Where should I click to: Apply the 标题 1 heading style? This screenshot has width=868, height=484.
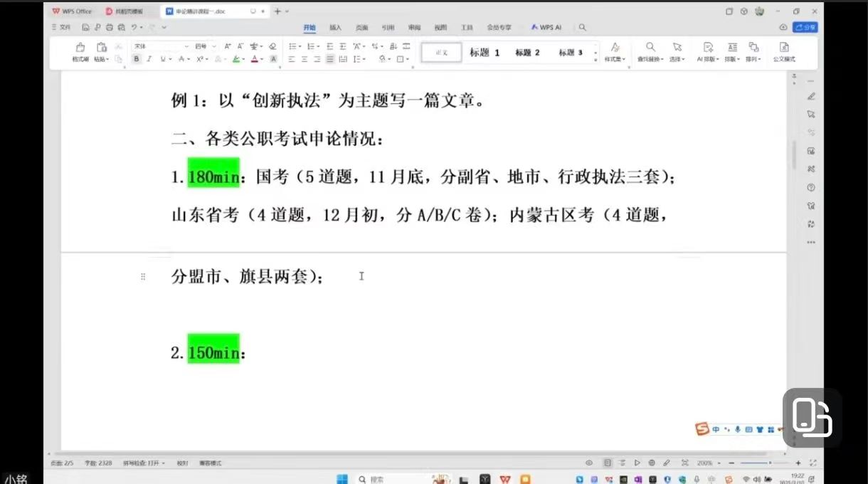[x=485, y=53]
